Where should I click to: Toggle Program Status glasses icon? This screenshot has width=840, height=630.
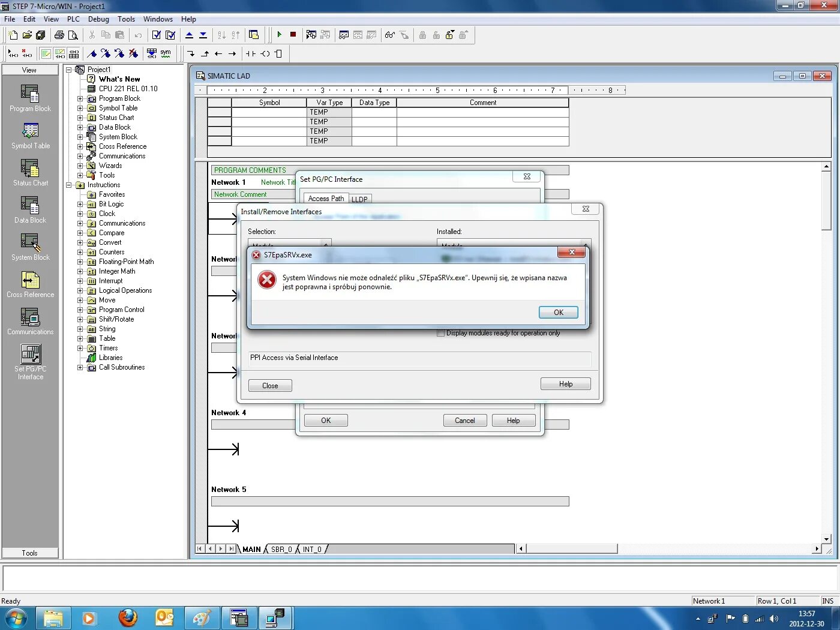coord(390,35)
